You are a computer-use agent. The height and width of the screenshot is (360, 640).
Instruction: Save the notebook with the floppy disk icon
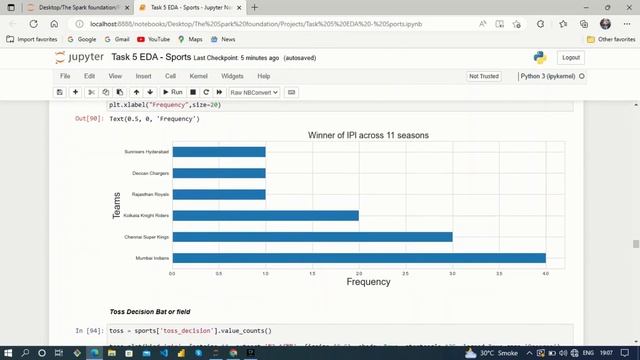click(x=60, y=92)
